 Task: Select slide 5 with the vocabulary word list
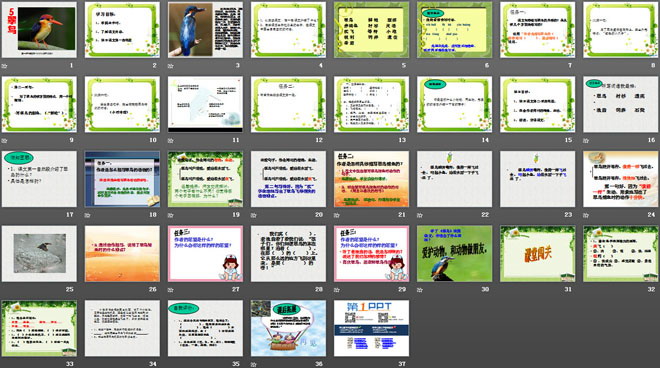pos(371,30)
